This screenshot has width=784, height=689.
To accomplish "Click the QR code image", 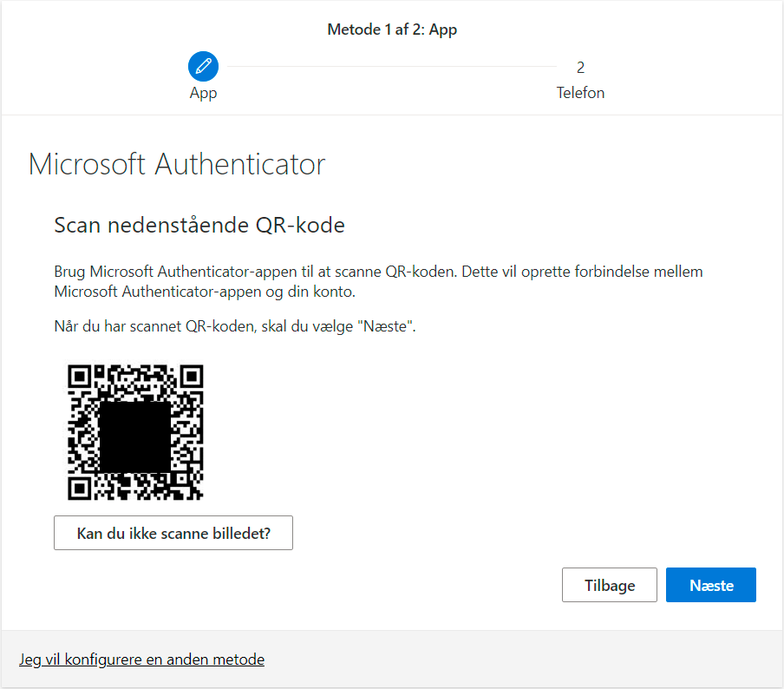I will coord(135,432).
